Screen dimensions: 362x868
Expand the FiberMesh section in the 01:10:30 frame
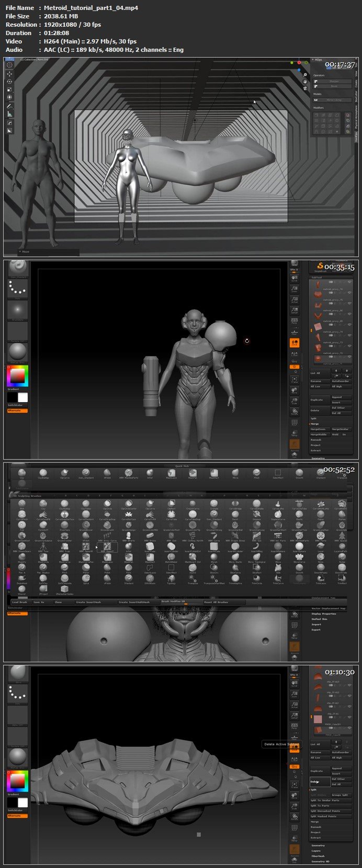tap(318, 856)
